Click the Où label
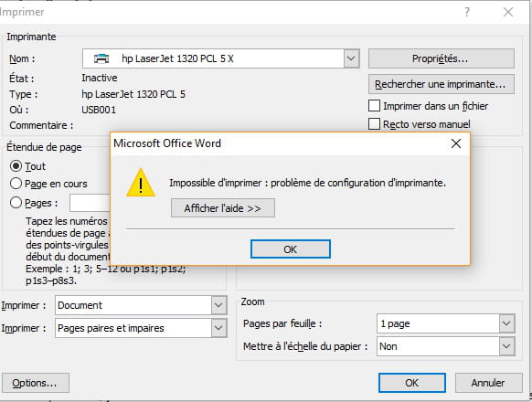This screenshot has height=402, width=532. click(x=19, y=110)
